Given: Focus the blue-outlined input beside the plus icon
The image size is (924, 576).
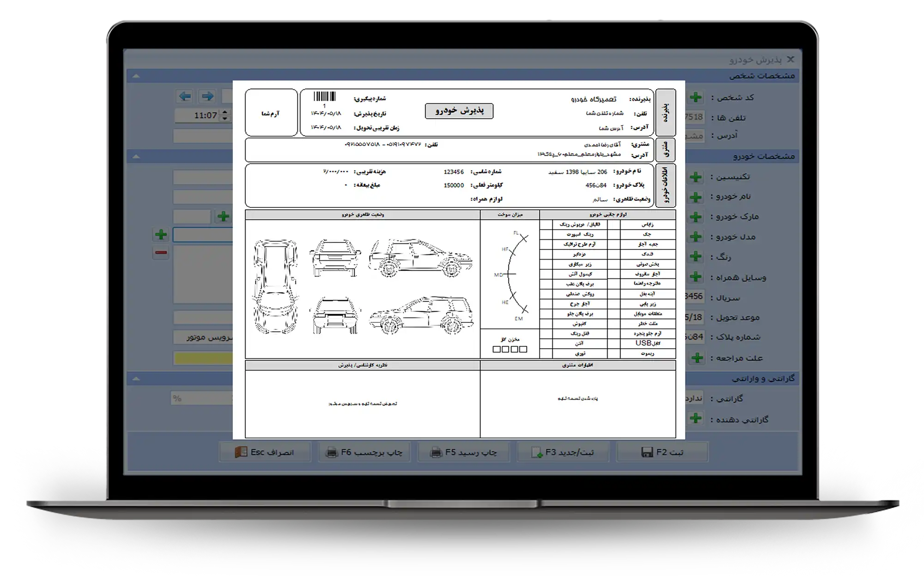Looking at the screenshot, I should click(x=203, y=235).
